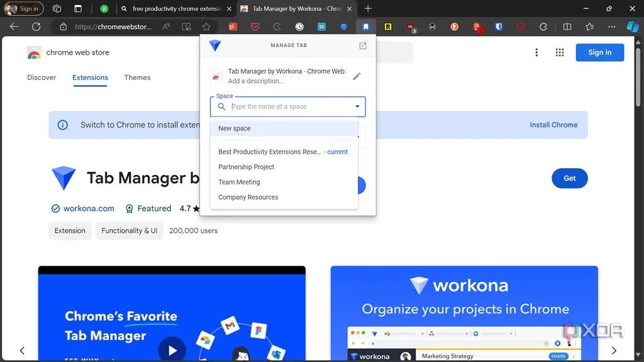
Task: Open the Themes tab in Chrome Web Store
Action: [137, 77]
